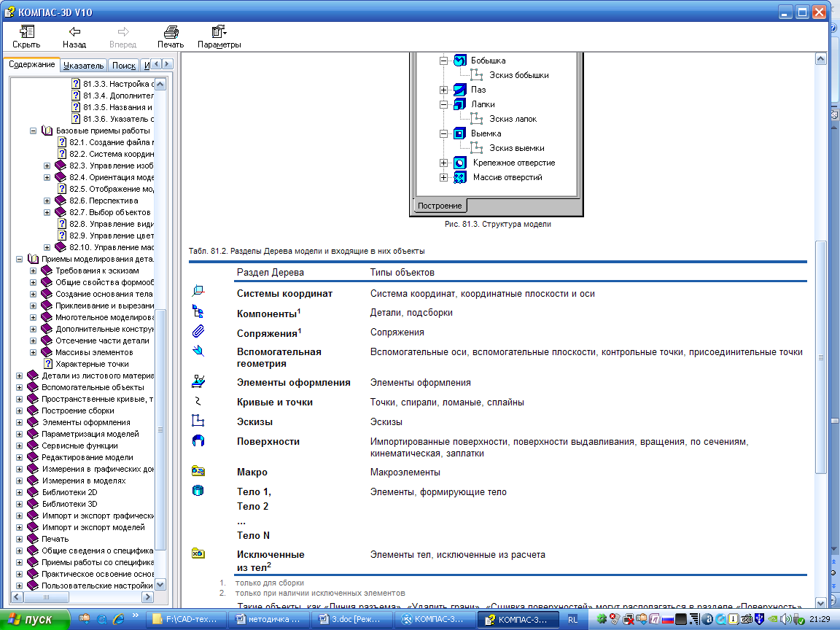Click the Раздел Дерева column header

(270, 272)
